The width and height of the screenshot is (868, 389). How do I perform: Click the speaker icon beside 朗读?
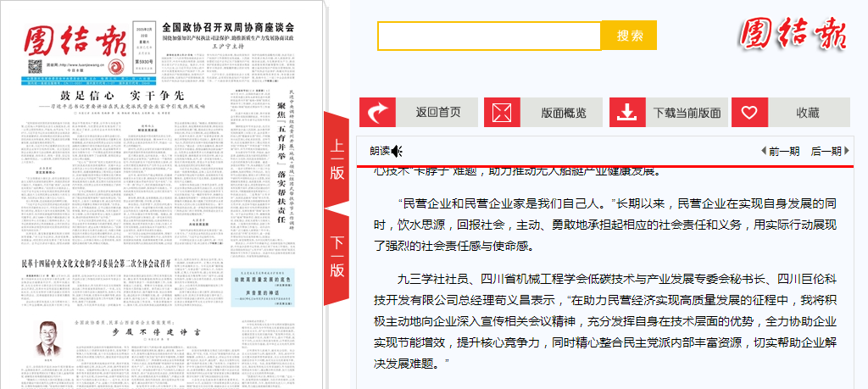click(x=397, y=151)
